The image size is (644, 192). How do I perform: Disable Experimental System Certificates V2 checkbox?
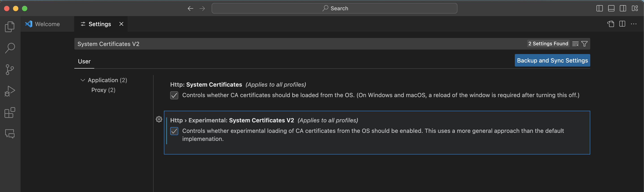pyautogui.click(x=174, y=131)
